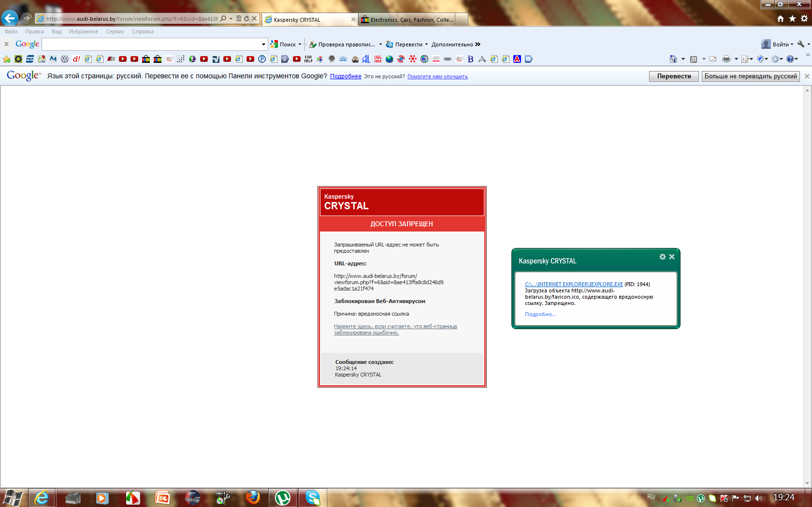Click the Print icon in command bar
This screenshot has height=507, width=812.
point(726,59)
